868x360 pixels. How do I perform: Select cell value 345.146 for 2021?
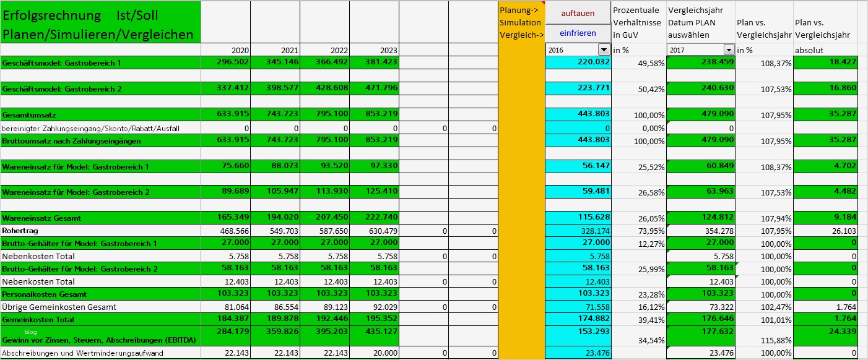coord(275,62)
